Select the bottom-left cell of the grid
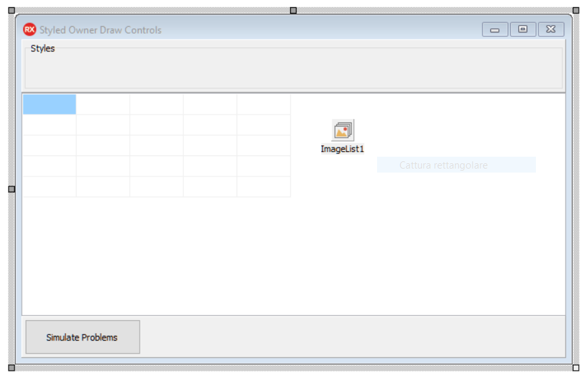This screenshot has width=588, height=380. point(49,186)
